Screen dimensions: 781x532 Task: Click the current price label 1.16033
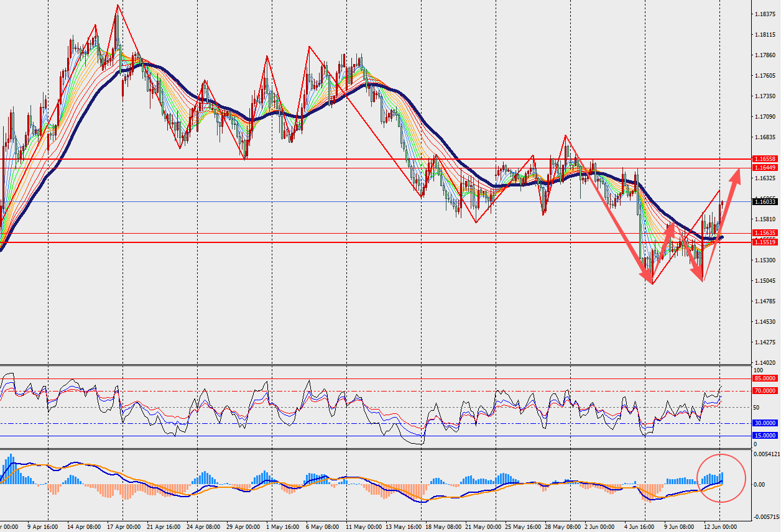(764, 201)
